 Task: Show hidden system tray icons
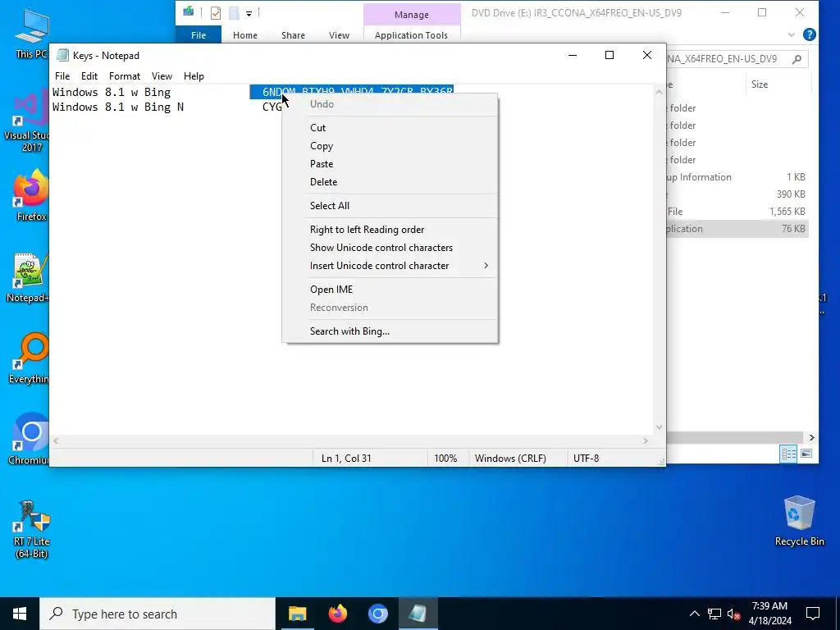694,614
